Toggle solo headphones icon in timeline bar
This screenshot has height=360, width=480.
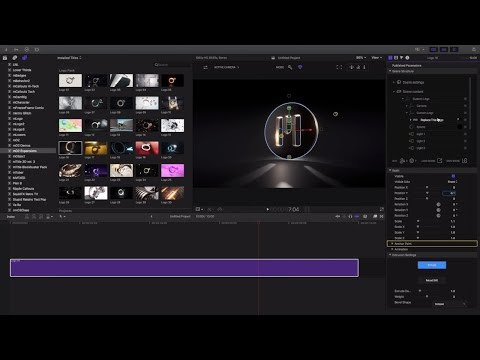[350, 216]
